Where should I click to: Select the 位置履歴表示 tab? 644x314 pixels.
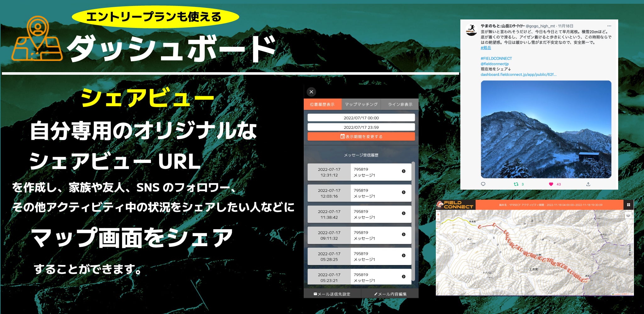point(323,104)
